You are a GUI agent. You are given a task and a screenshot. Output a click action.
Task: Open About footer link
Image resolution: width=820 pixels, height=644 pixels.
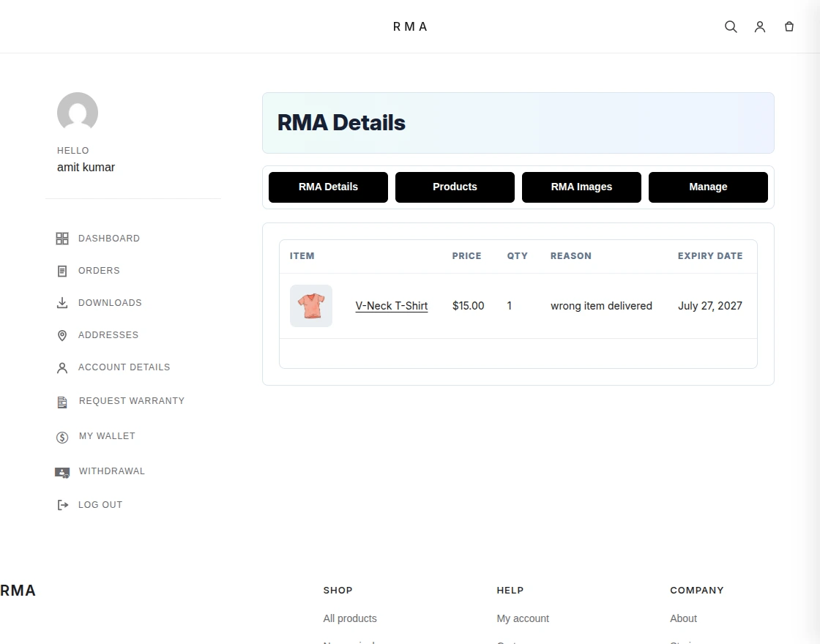tap(684, 618)
